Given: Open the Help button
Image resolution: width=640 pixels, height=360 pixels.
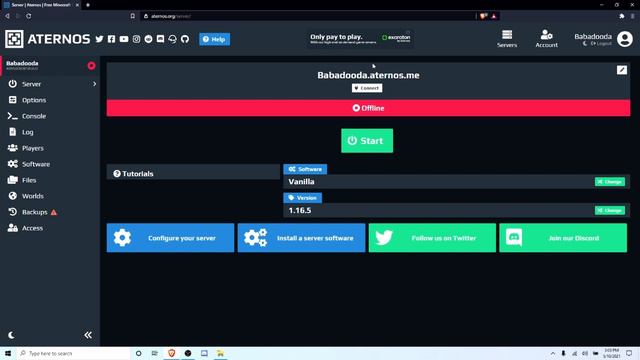Looking at the screenshot, I should pos(215,39).
